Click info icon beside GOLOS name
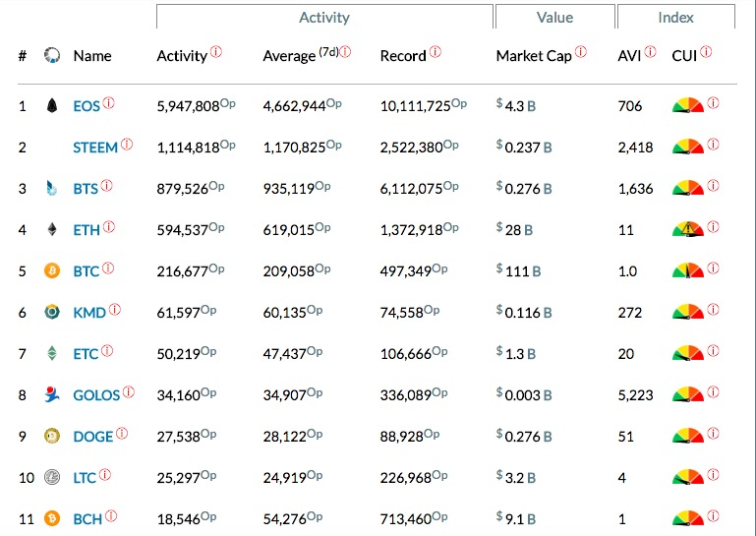The image size is (756, 536). tap(128, 391)
